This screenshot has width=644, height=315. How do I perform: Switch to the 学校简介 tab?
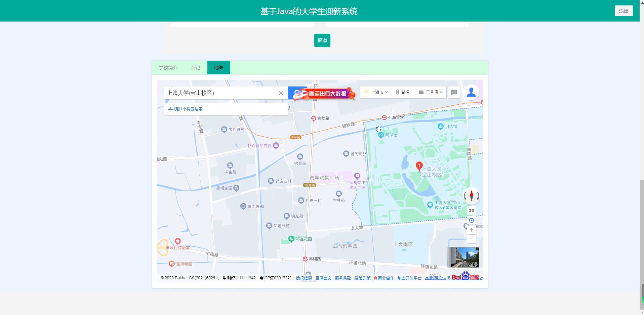(168, 68)
